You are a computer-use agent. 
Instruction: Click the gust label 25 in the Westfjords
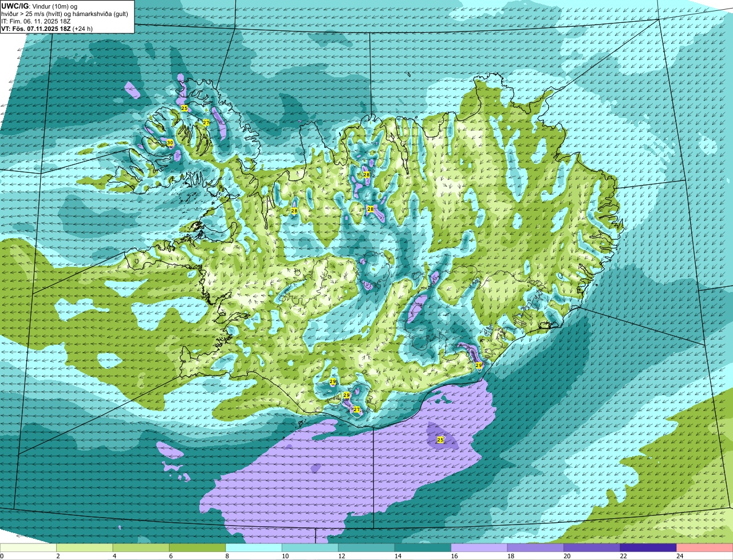click(184, 108)
